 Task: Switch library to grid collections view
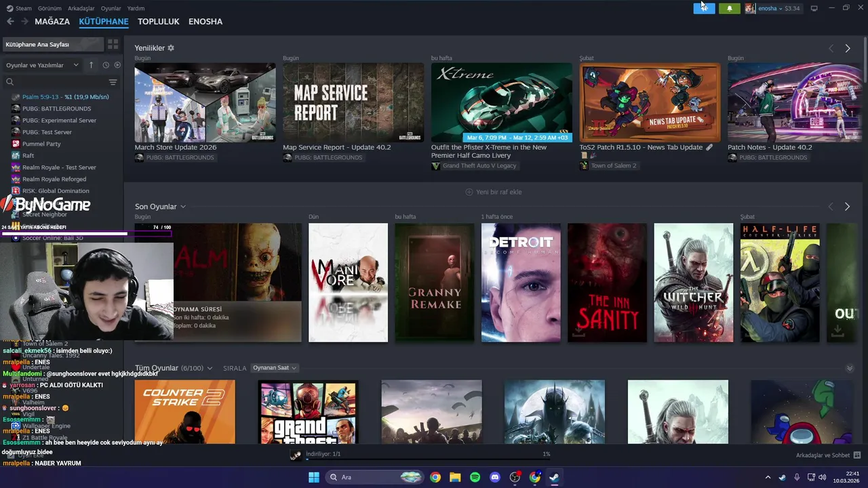point(113,44)
